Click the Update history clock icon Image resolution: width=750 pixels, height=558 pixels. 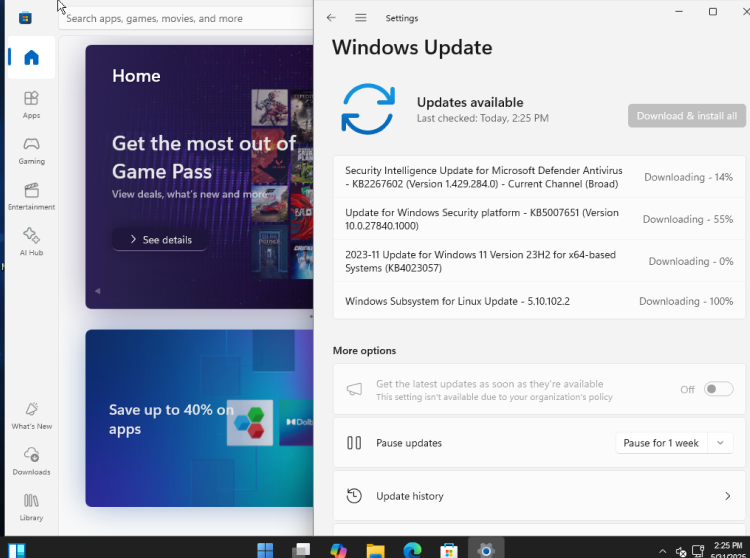pos(354,496)
